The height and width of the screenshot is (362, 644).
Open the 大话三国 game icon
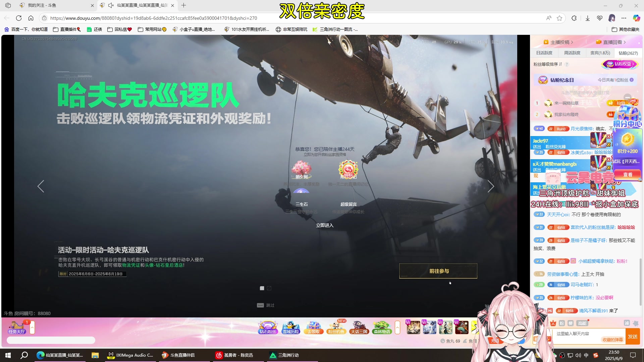(x=359, y=327)
